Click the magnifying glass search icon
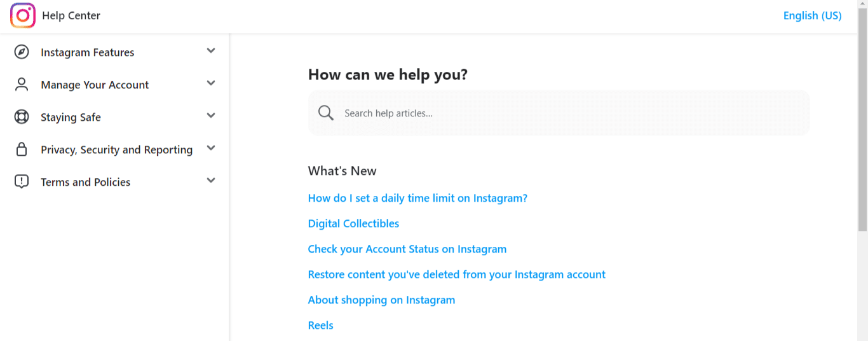 [326, 113]
